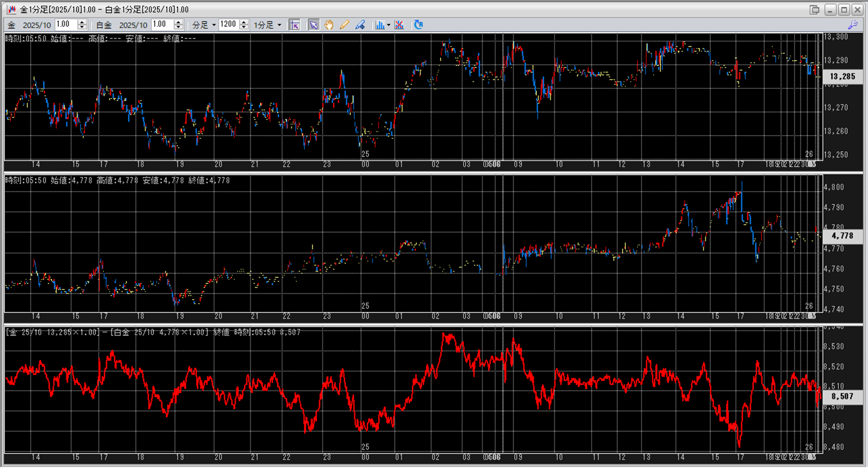Open the bar chart indicator icon
The image size is (868, 468).
[379, 25]
